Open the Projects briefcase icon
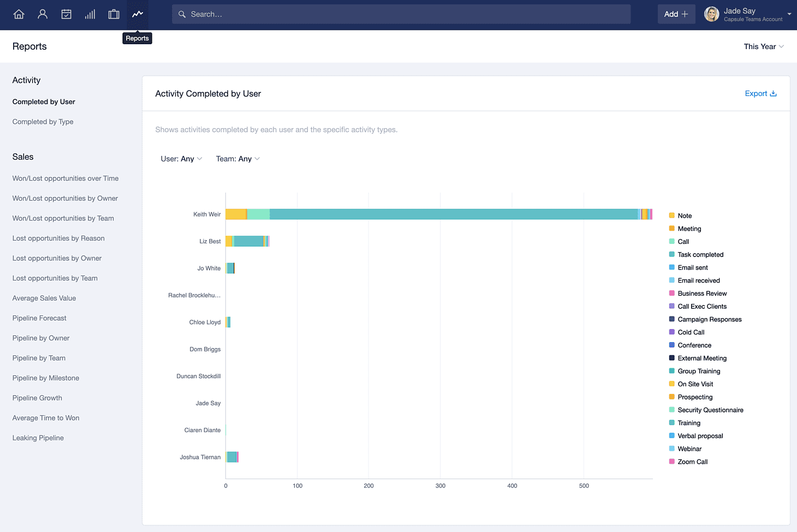The image size is (797, 532). pyautogui.click(x=114, y=14)
